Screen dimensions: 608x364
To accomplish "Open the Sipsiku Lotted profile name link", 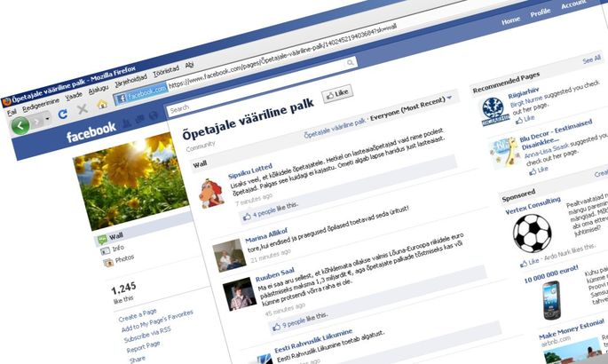I will [x=250, y=171].
